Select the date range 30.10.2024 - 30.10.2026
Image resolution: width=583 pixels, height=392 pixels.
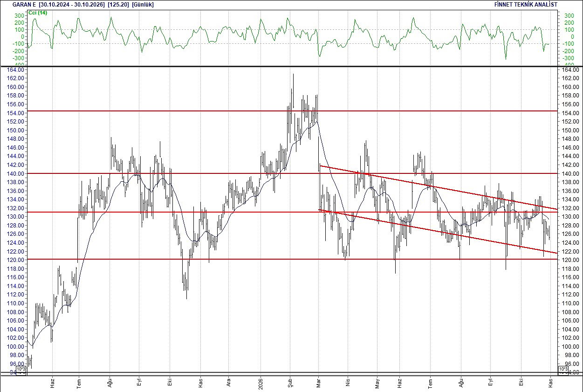[x=72, y=4]
